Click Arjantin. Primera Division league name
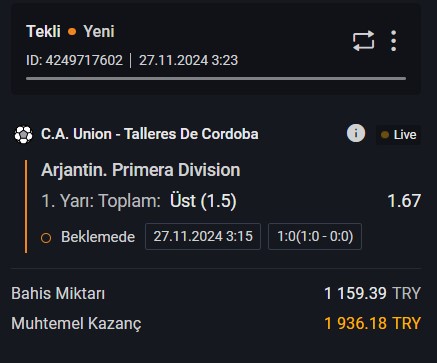The height and width of the screenshot is (363, 437). point(141,170)
